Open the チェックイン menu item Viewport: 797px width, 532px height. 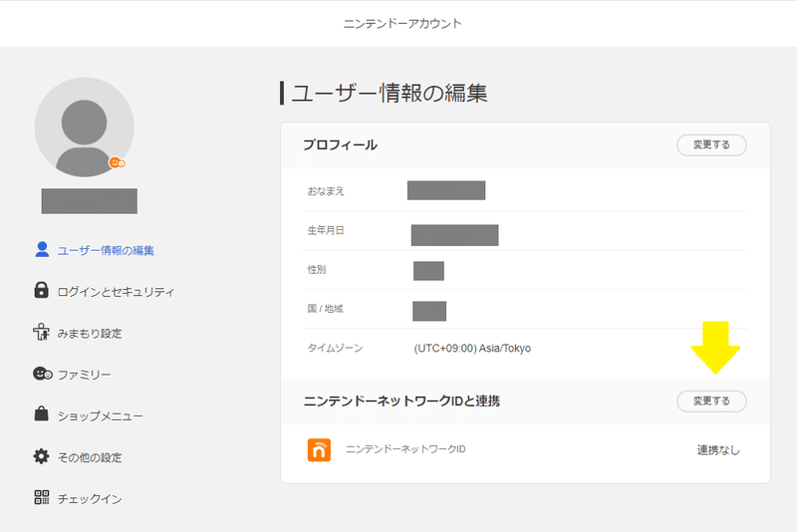click(x=90, y=499)
